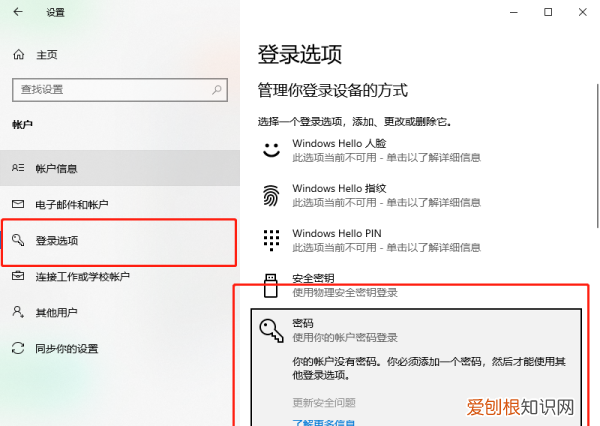
Task: Click 使用你的帐户密码登录 description text
Action: point(345,338)
